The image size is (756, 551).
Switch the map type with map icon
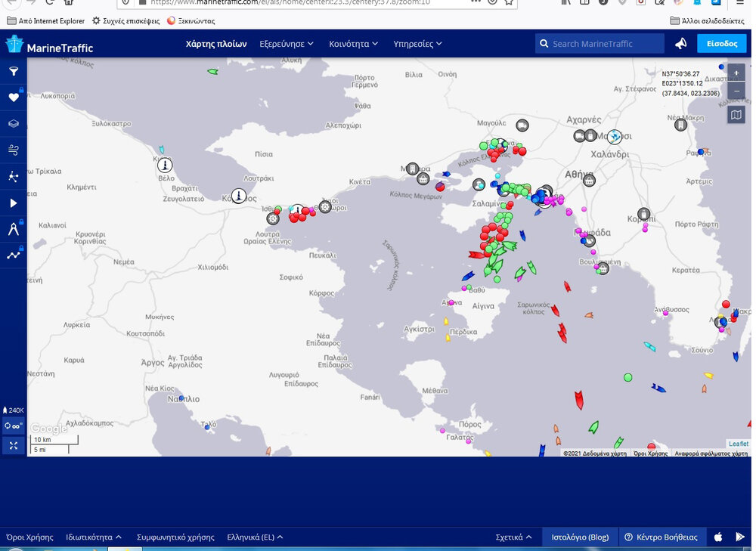click(736, 115)
